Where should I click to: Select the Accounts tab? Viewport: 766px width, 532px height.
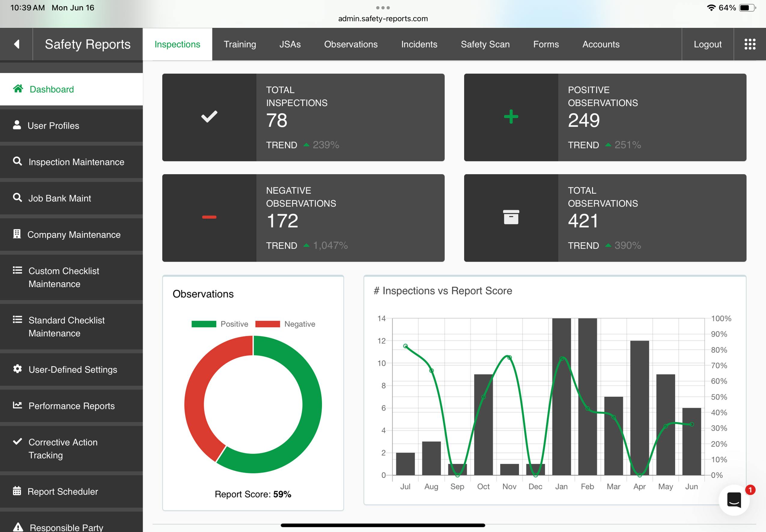pos(600,44)
